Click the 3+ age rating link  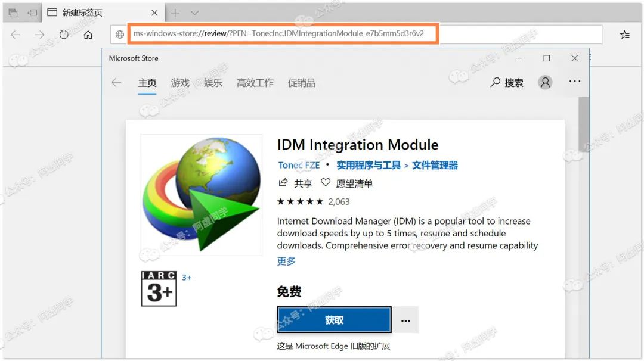(187, 278)
